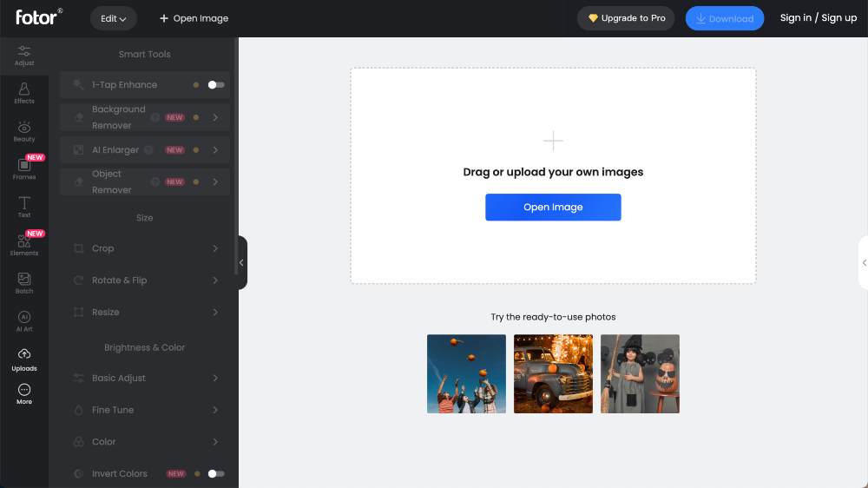
Task: Expand the Rotate & Flip chevron
Action: (215, 280)
